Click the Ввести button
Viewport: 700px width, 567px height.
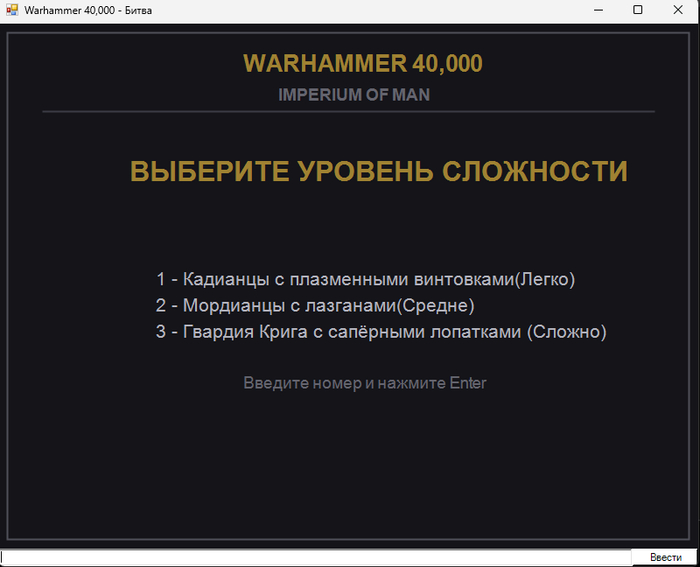(x=665, y=557)
